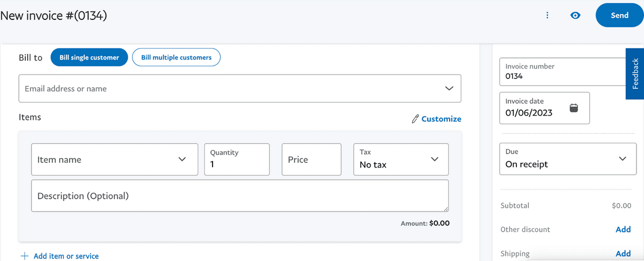Focus the Quantity input field

pyautogui.click(x=237, y=164)
